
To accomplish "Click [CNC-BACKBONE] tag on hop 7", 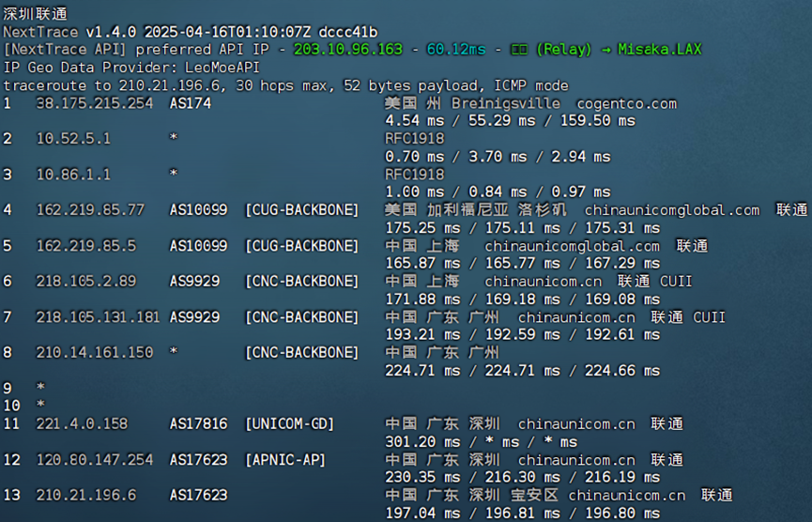I will (302, 317).
